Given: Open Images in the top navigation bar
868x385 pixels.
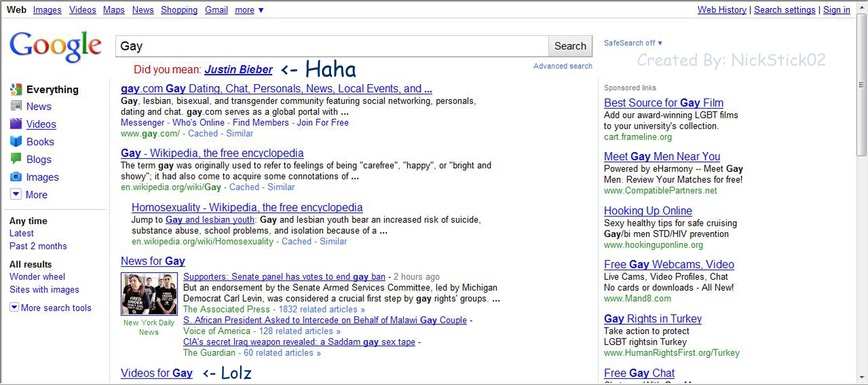Looking at the screenshot, I should point(47,10).
